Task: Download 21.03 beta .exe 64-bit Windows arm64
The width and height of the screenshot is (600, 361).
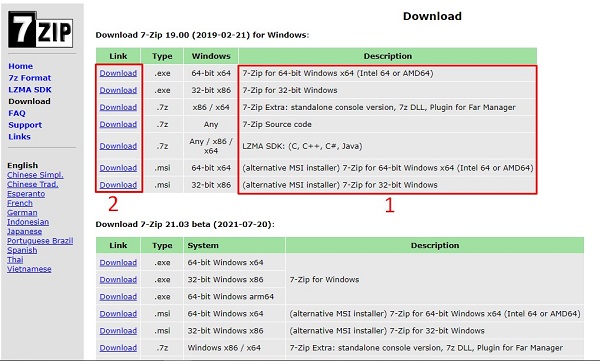Action: [118, 297]
